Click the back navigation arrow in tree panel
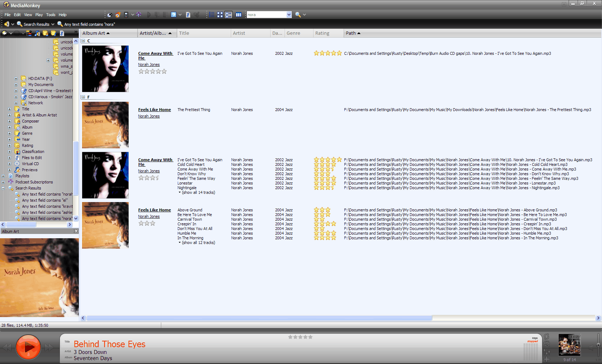The width and height of the screenshot is (602, 364). pyautogui.click(x=5, y=33)
